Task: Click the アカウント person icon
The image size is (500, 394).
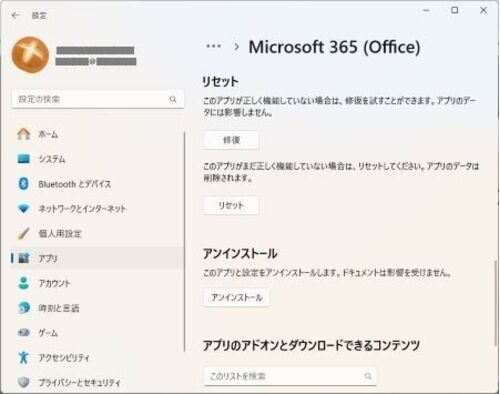Action: (x=24, y=283)
